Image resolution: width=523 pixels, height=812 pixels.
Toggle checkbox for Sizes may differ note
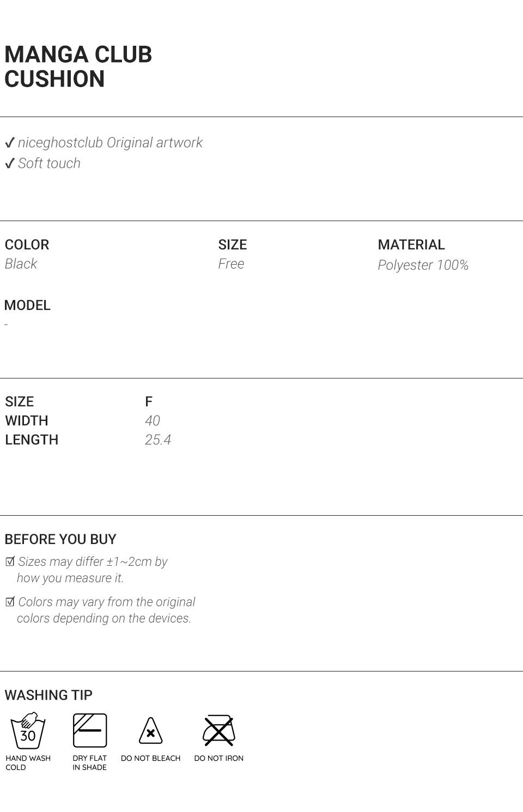(9, 561)
